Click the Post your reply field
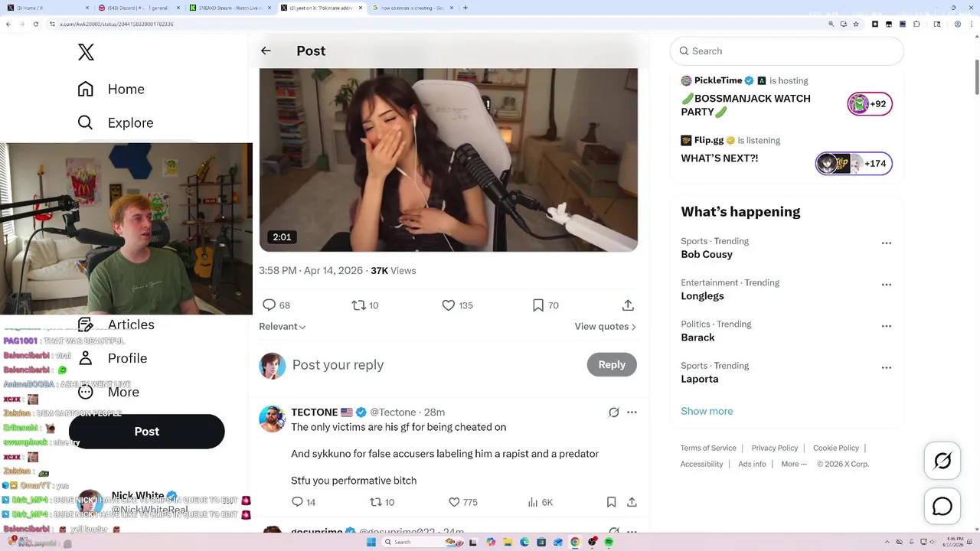980x551 pixels. coord(433,365)
